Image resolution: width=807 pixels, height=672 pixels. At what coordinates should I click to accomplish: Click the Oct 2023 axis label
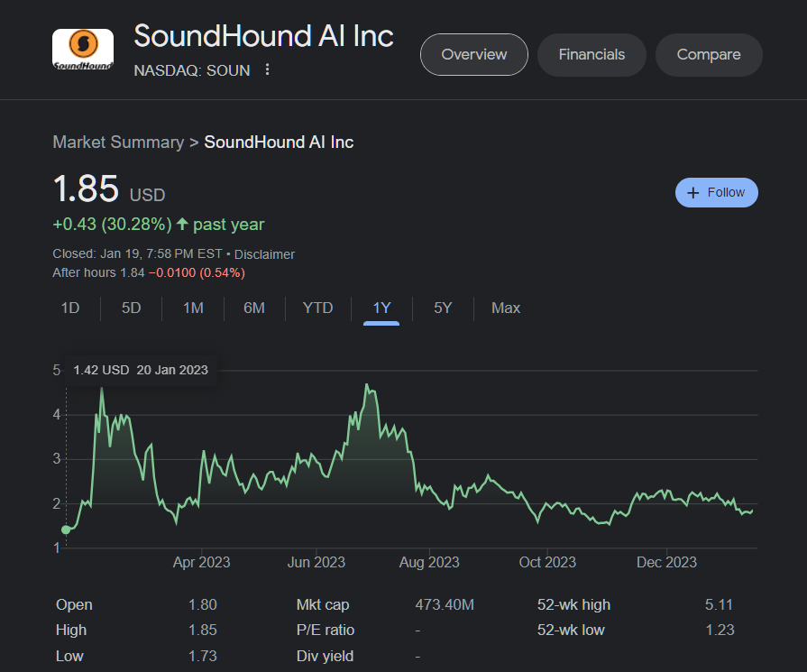point(547,562)
